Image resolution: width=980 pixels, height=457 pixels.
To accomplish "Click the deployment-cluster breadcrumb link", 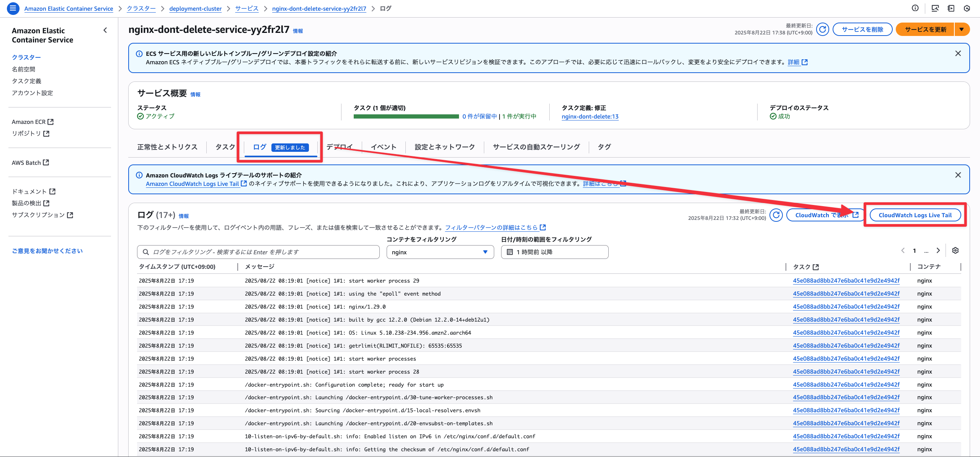I will pyautogui.click(x=195, y=8).
